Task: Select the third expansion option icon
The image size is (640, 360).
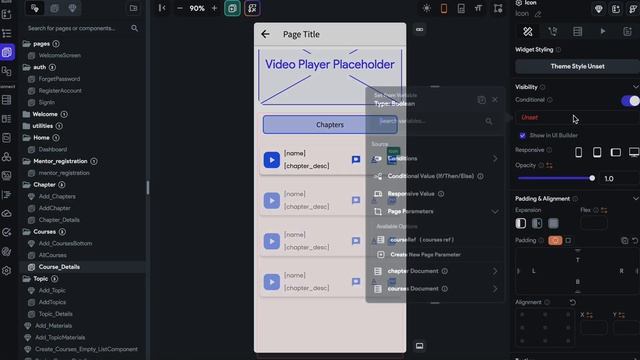Action: pyautogui.click(x=553, y=223)
